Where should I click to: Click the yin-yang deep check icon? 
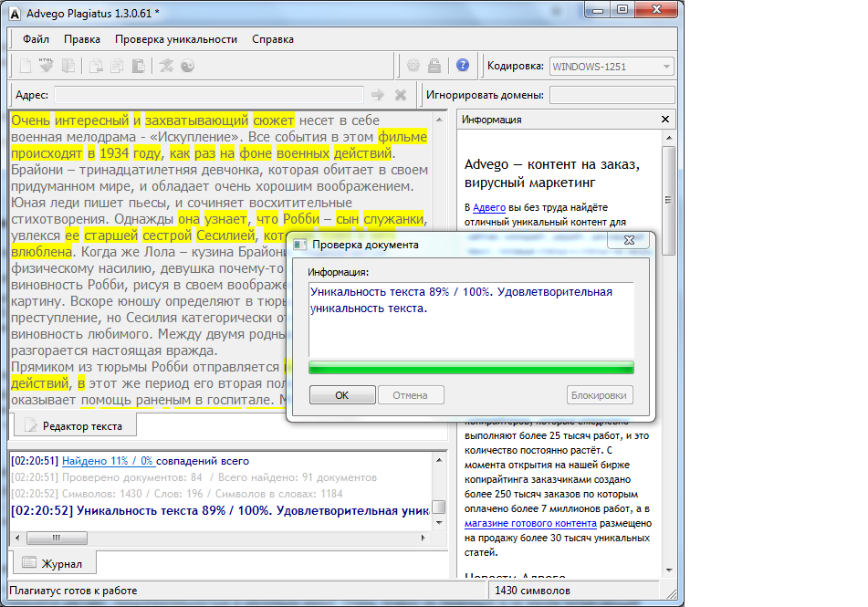[188, 66]
